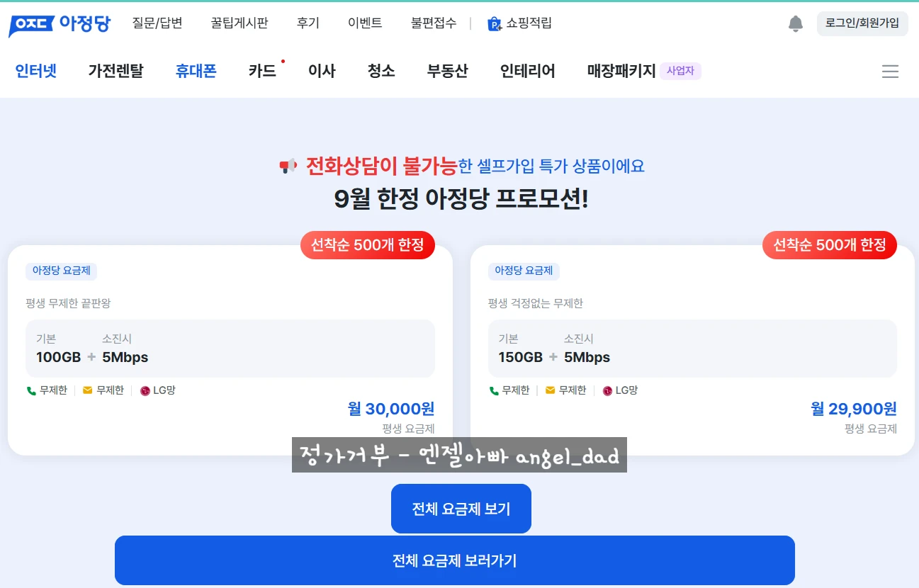Select the 이사 category tab

pos(322,71)
